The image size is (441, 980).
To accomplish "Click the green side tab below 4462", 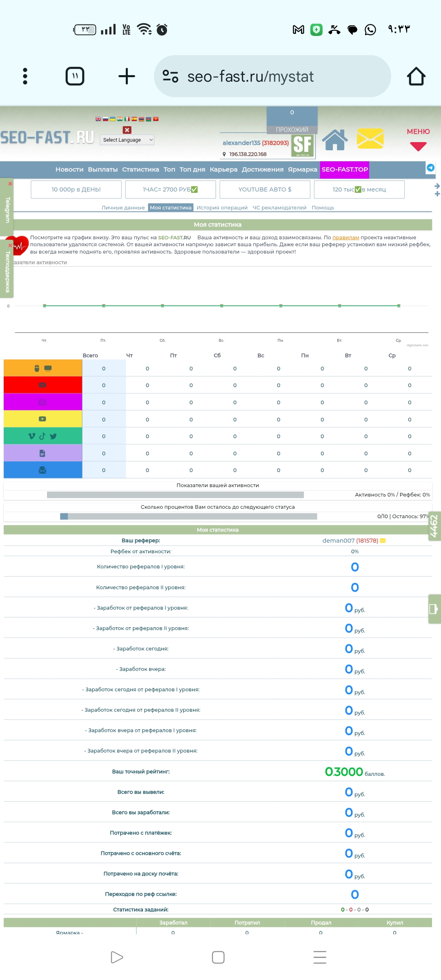I will [434, 609].
